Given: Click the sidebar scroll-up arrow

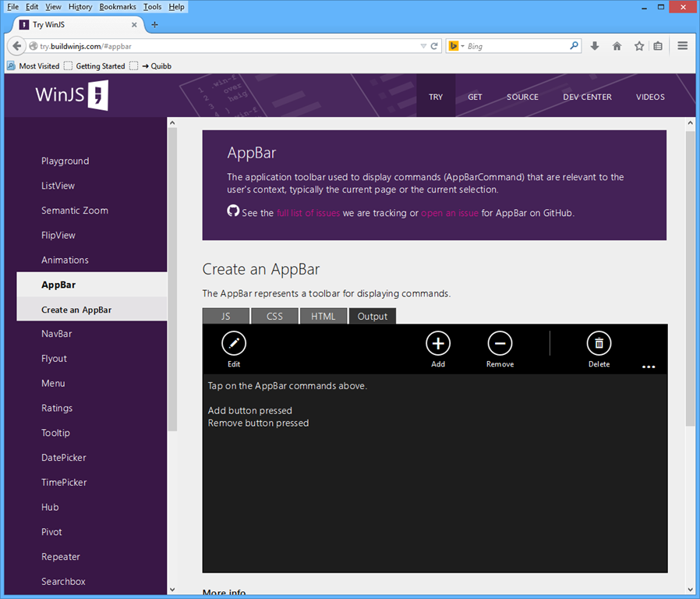Looking at the screenshot, I should (x=173, y=122).
